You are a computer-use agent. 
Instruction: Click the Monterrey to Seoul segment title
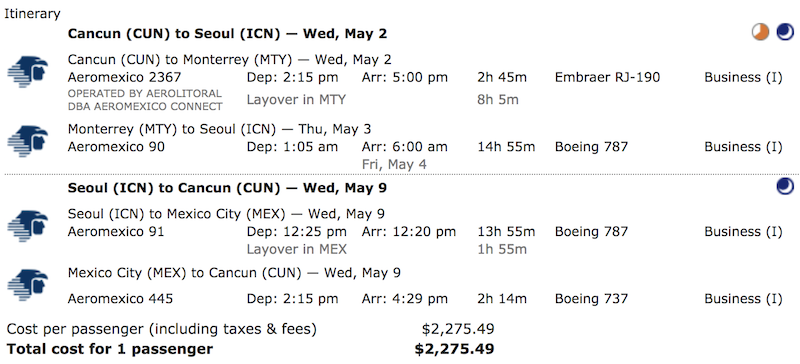pos(221,129)
